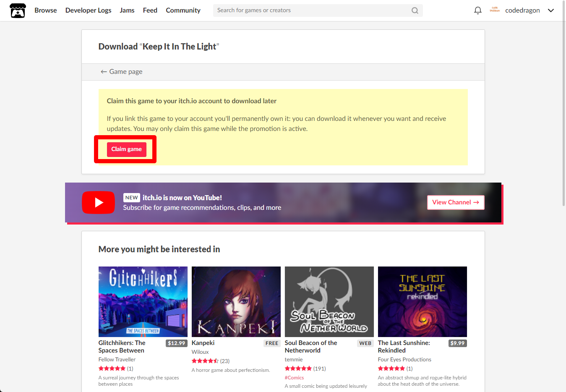The width and height of the screenshot is (566, 392).
Task: Click the View Channel button
Action: click(456, 202)
